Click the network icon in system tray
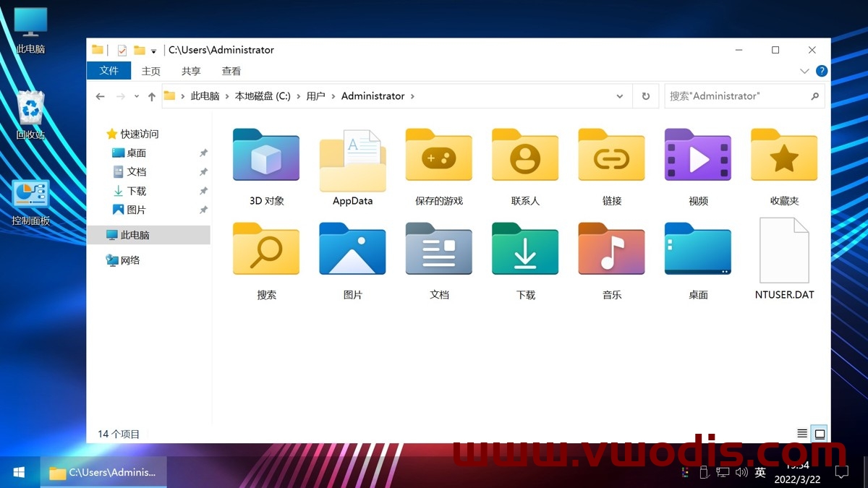This screenshot has height=488, width=868. [723, 472]
